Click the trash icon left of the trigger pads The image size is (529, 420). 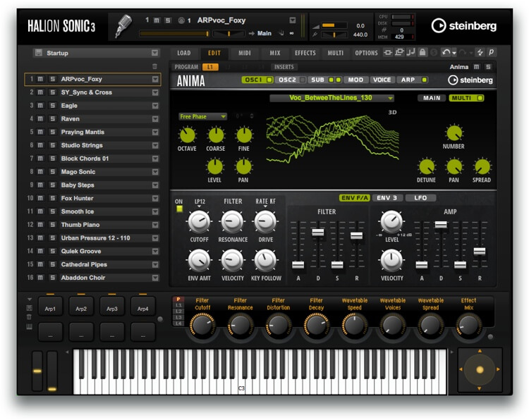pos(30,317)
